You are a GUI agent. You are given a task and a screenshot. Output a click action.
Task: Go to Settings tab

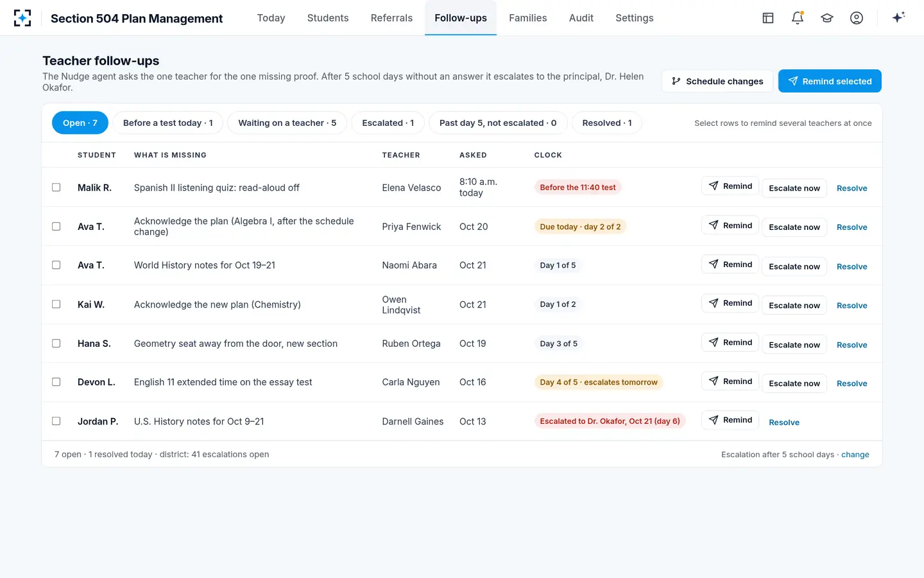point(635,18)
